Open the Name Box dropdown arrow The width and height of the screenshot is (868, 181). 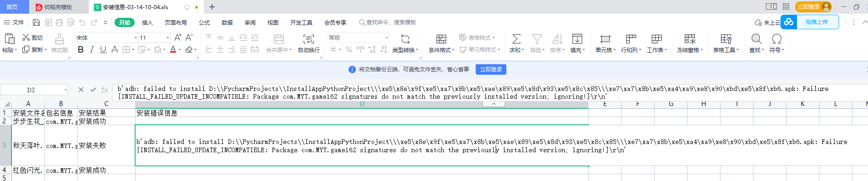coord(66,90)
